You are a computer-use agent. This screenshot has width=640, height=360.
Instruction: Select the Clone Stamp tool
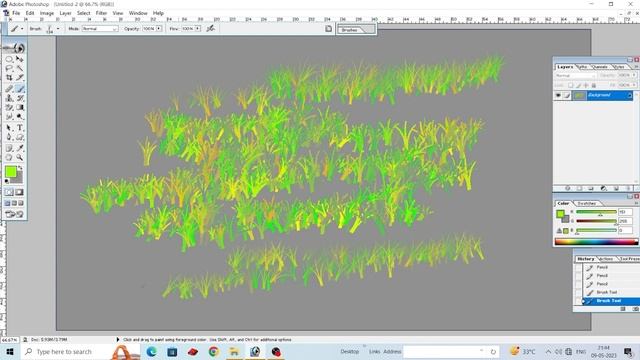pyautogui.click(x=9, y=98)
